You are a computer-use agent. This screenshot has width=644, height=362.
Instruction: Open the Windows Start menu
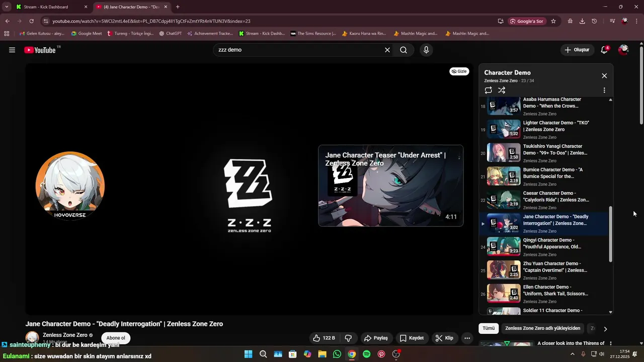click(248, 354)
